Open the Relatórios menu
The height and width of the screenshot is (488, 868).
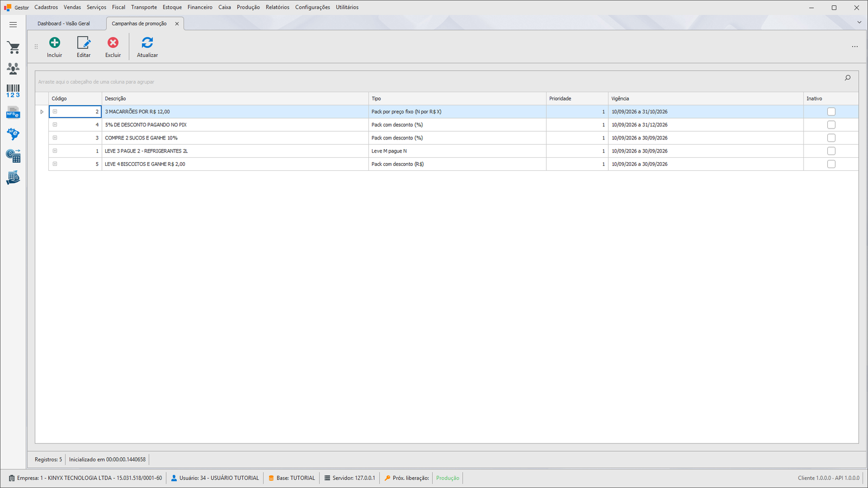278,8
